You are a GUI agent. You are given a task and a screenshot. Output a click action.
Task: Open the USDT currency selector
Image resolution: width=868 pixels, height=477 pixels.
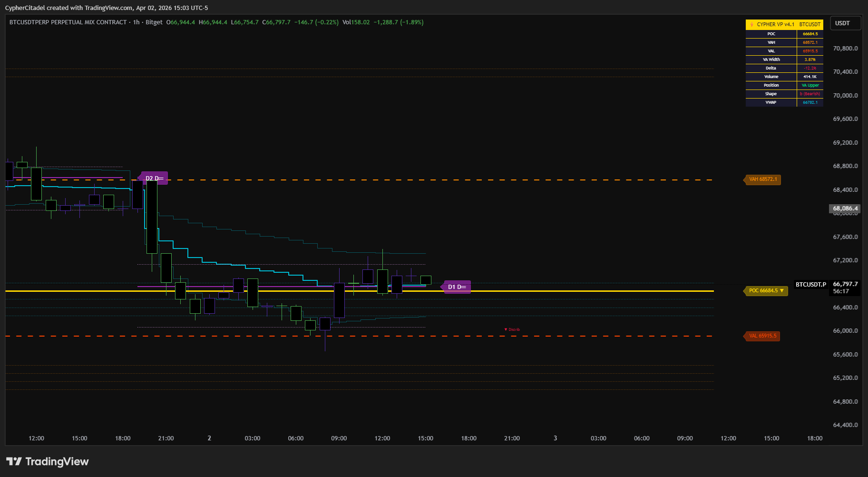point(845,23)
